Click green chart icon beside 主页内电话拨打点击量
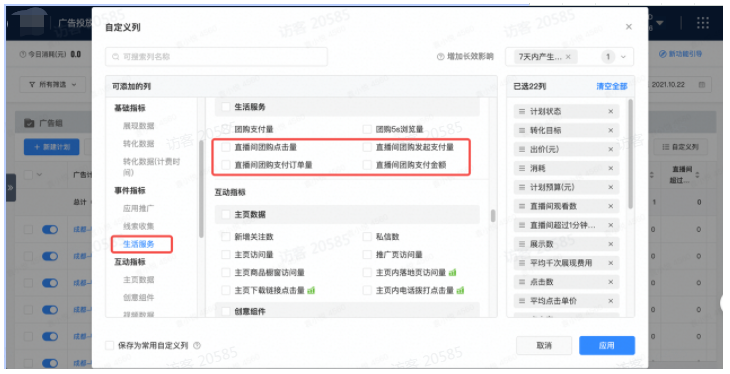The width and height of the screenshot is (730, 374). (x=460, y=290)
